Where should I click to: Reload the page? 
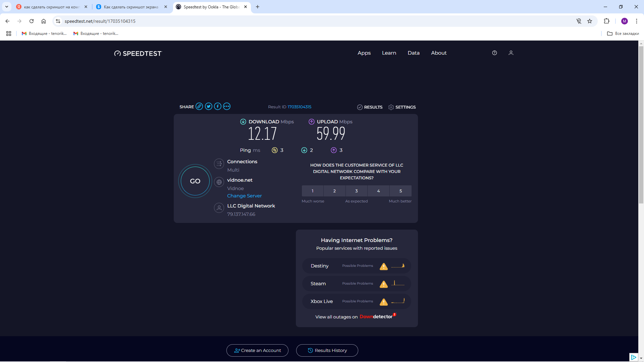pyautogui.click(x=32, y=21)
